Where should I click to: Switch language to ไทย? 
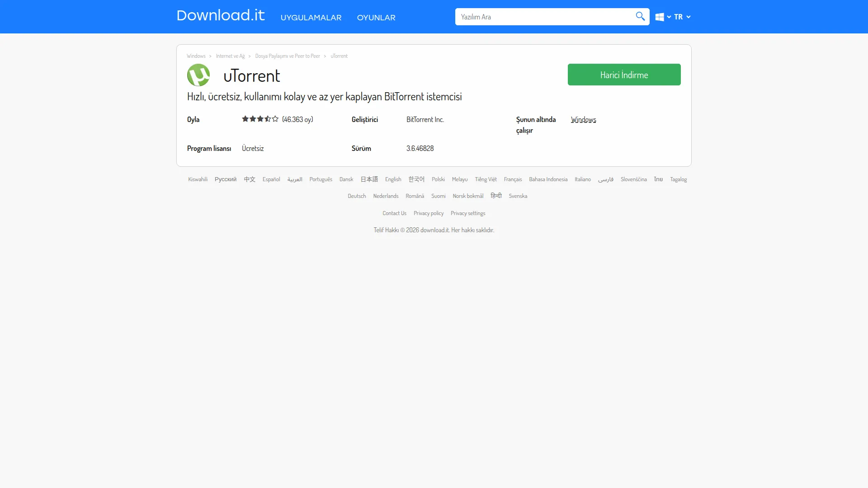658,179
